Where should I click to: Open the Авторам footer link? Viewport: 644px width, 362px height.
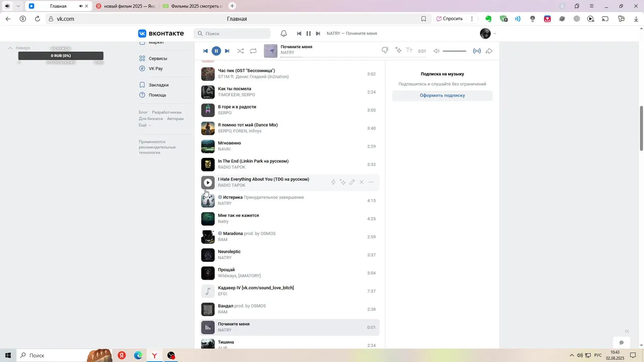coord(175,119)
